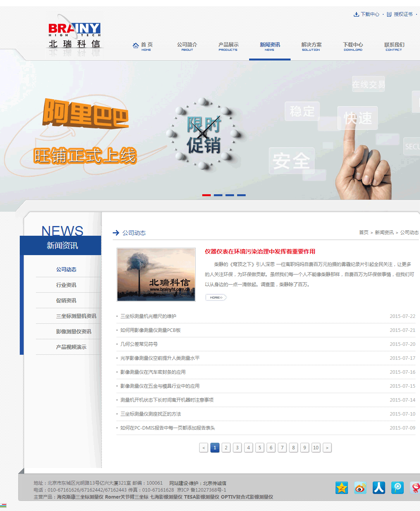
Task: Go to next page with > button
Action: click(327, 448)
